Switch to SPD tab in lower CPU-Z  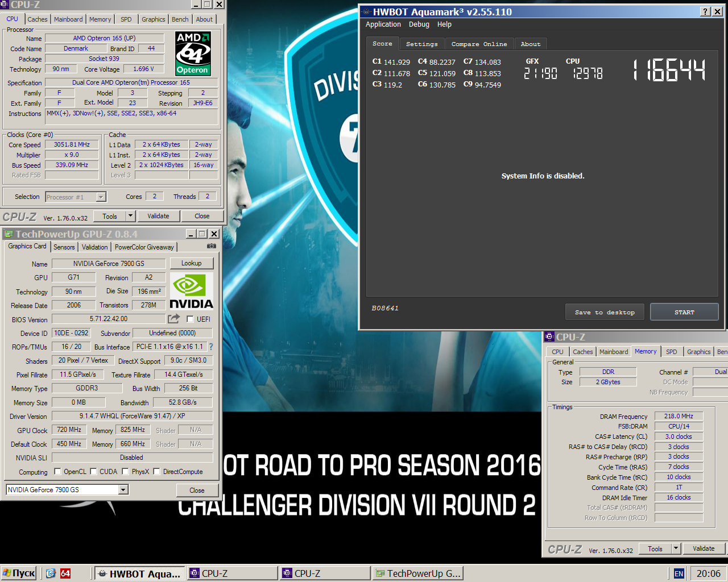coord(672,352)
